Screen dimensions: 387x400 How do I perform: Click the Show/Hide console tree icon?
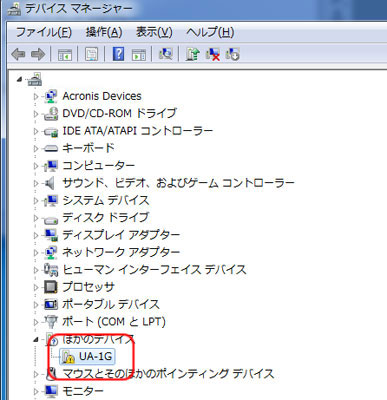click(65, 54)
